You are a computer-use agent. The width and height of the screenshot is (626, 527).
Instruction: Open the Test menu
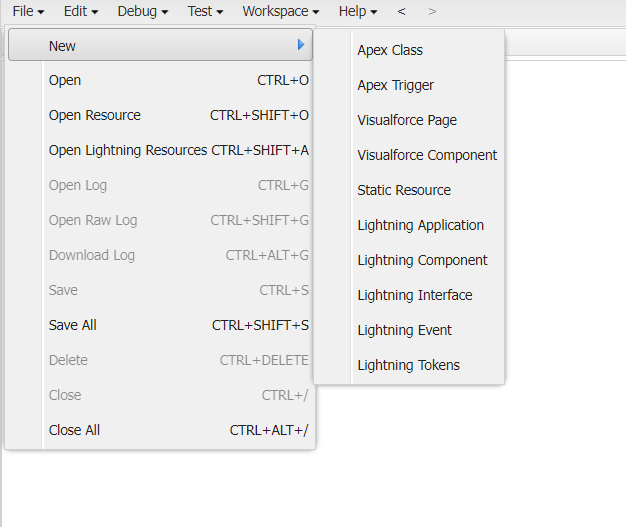[x=205, y=11]
